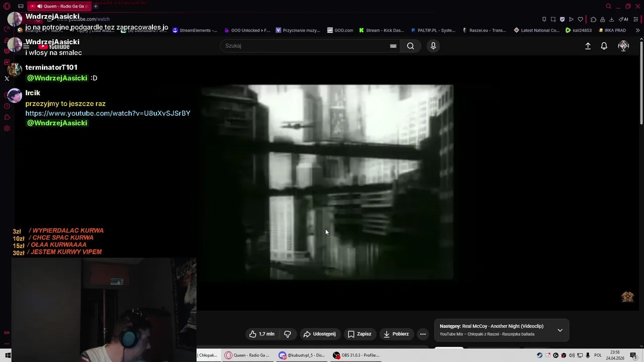Open a new browser tab
This screenshot has height=362, width=644.
click(96, 6)
